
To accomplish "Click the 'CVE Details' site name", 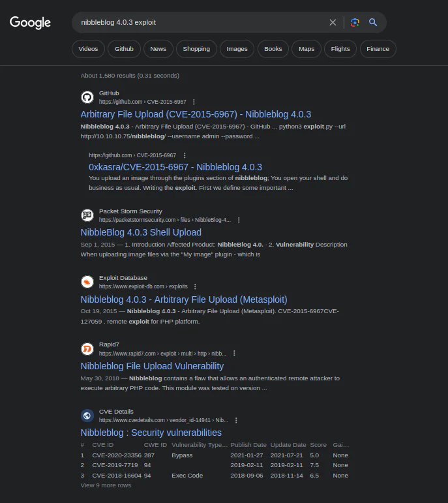I will click(116, 412).
